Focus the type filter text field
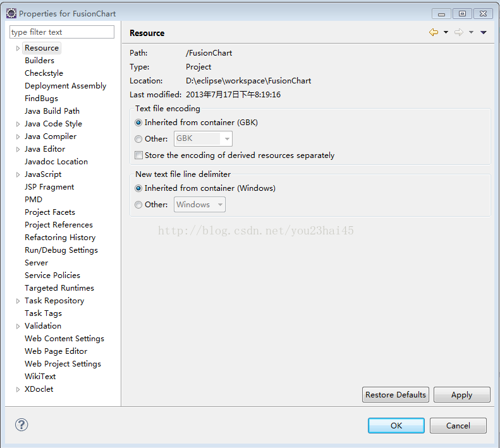 point(62,32)
